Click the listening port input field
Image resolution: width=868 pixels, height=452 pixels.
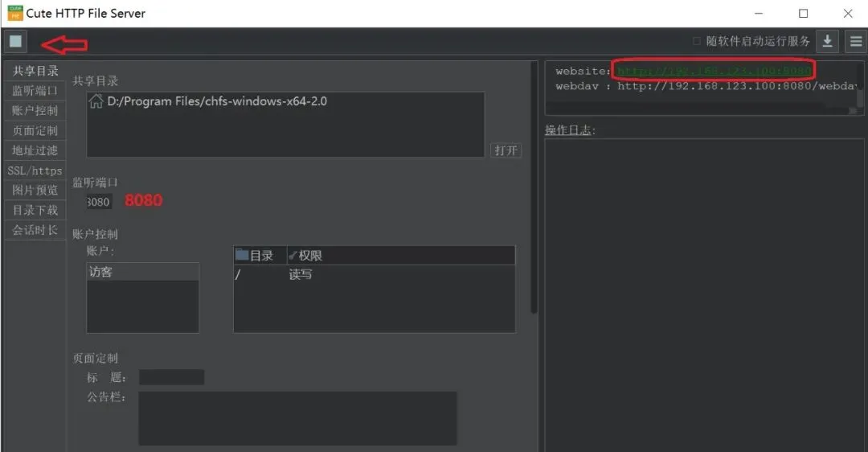coord(99,202)
